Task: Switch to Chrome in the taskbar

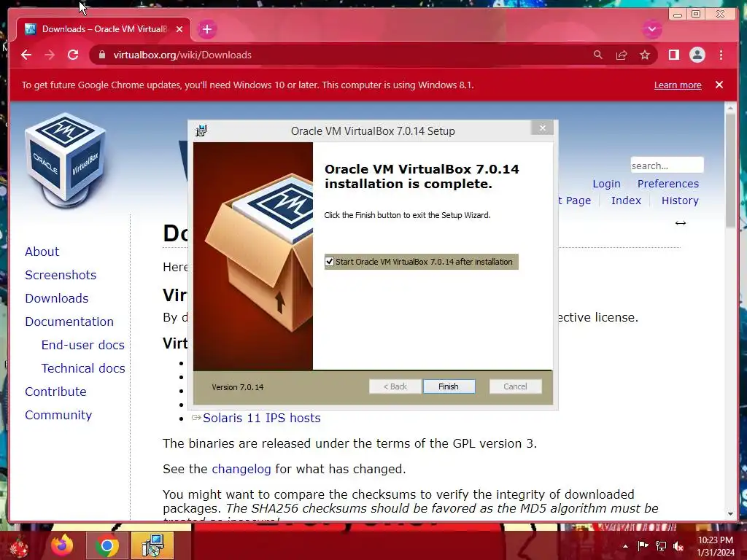Action: click(x=107, y=545)
